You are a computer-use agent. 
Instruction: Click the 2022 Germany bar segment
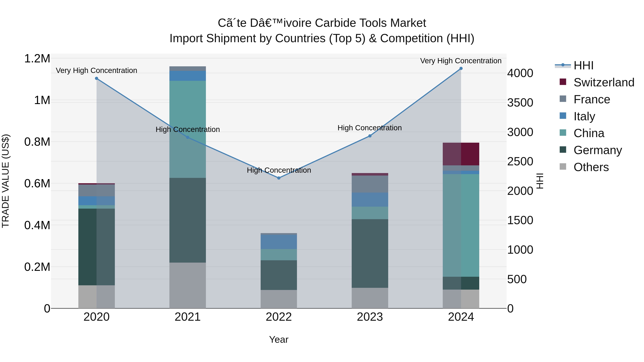[x=279, y=275]
